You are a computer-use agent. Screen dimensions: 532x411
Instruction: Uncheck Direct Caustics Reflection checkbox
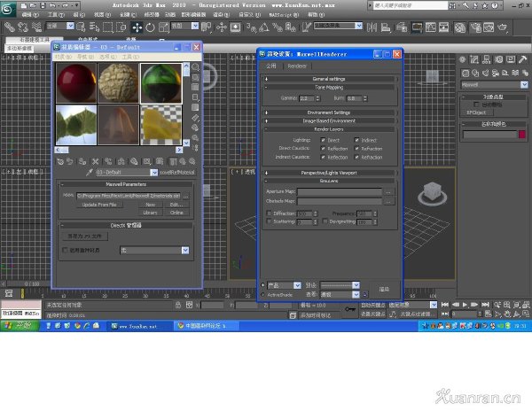point(323,149)
